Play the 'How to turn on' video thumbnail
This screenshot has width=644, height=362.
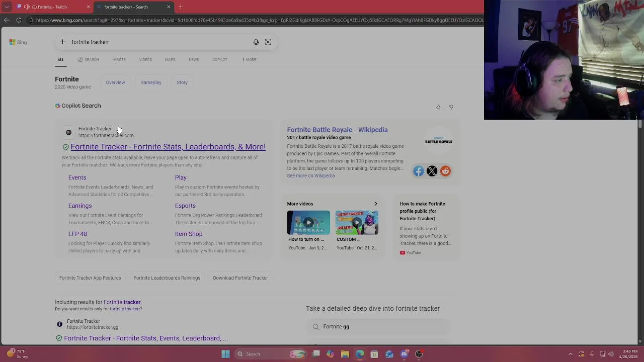pos(308,223)
